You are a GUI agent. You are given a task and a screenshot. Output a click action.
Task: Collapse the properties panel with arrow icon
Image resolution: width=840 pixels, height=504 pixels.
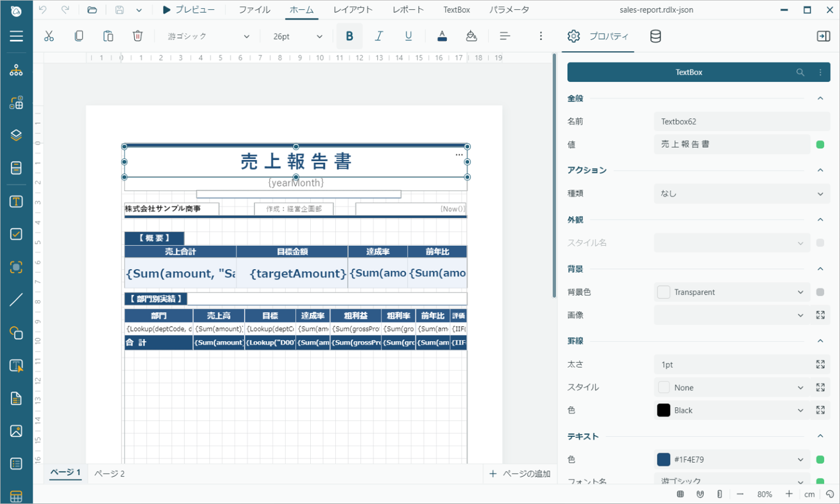(x=823, y=36)
